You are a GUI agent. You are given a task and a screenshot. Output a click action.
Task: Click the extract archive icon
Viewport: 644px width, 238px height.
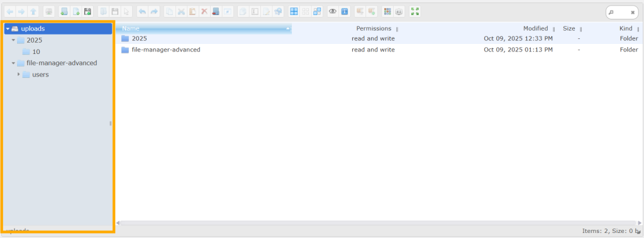pos(360,12)
